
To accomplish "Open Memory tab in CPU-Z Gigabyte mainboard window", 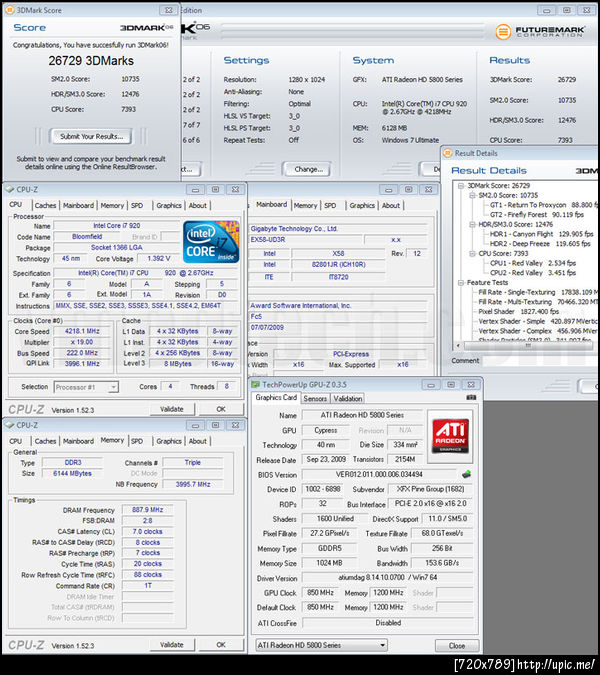I will click(305, 206).
